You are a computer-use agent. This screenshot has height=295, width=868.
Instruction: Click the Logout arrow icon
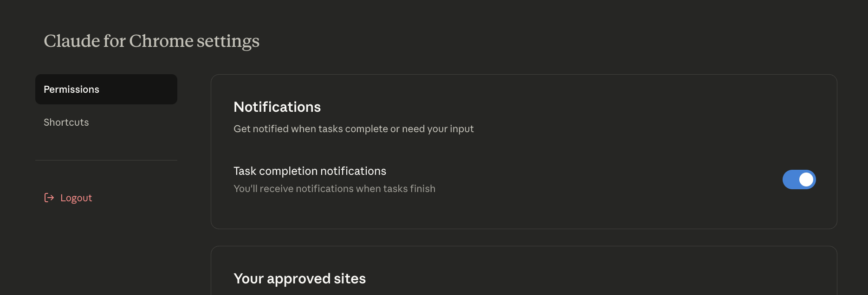[x=49, y=198]
